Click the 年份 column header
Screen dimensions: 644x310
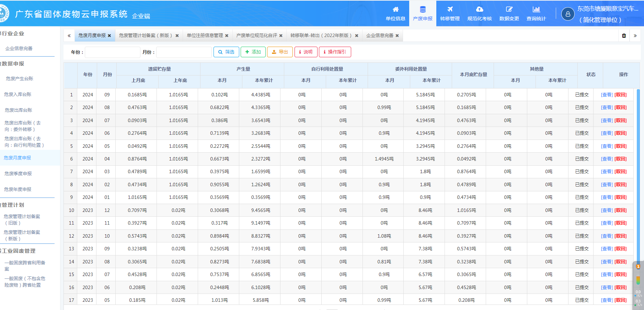[x=88, y=75]
